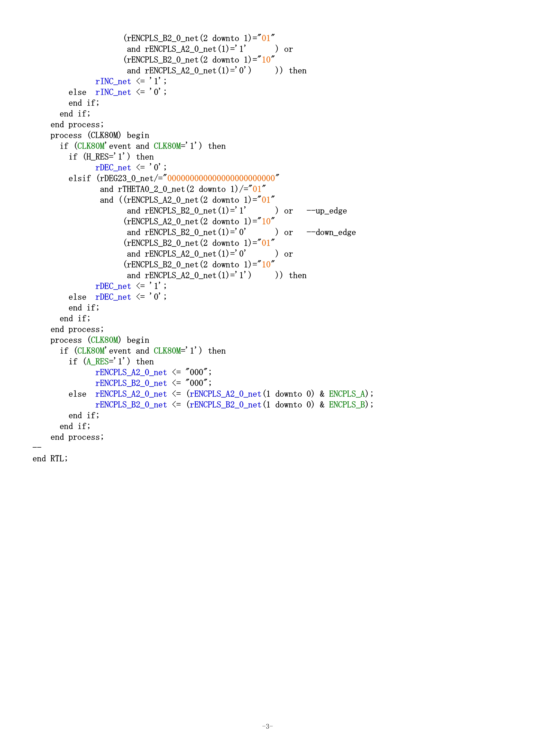
Task: Click the line "rDEC_net <= '1';"
Action: (x=131, y=286)
